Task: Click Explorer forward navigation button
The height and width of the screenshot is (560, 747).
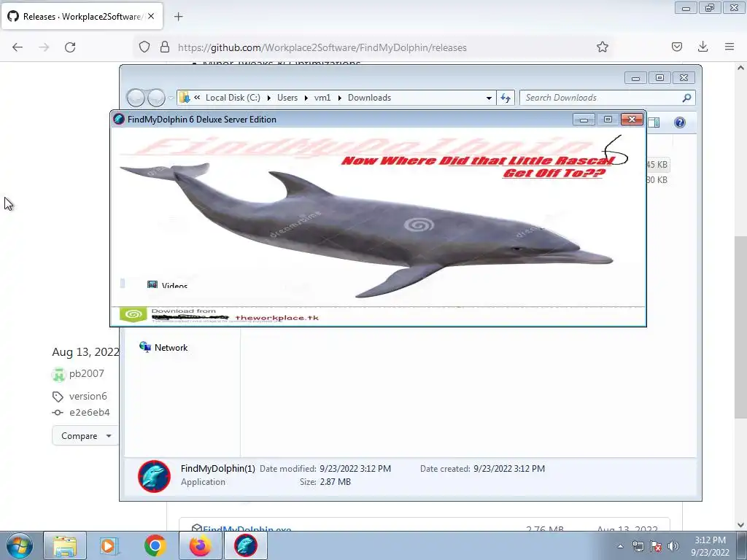Action: [156, 98]
